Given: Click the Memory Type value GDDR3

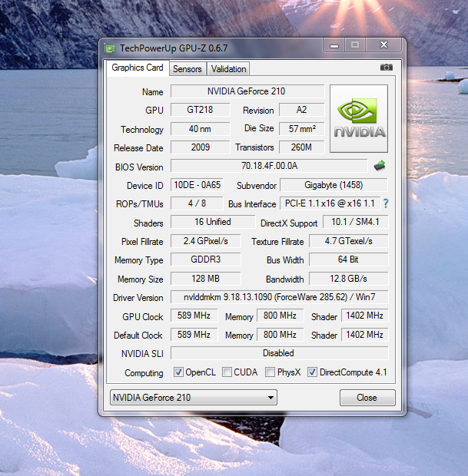Looking at the screenshot, I should tap(205, 259).
